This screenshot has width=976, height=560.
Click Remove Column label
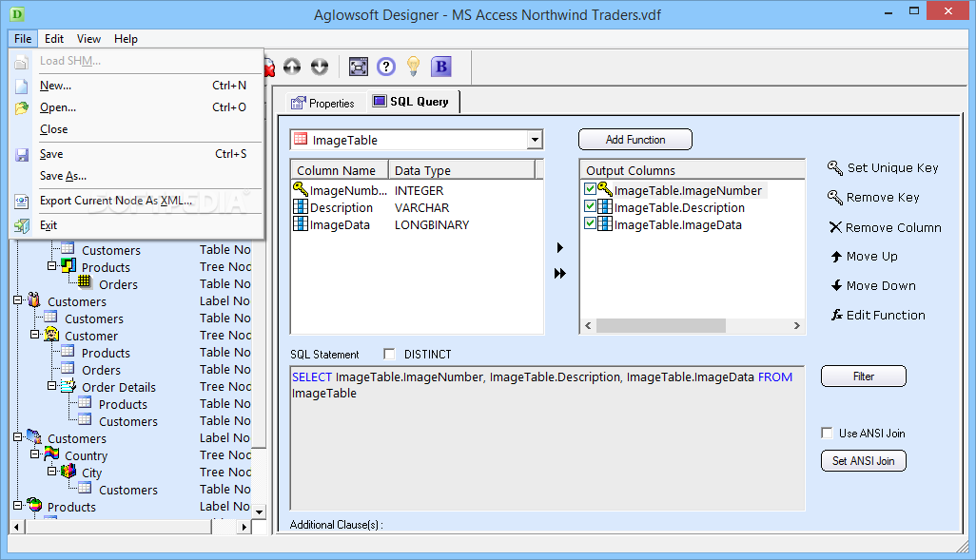click(893, 228)
